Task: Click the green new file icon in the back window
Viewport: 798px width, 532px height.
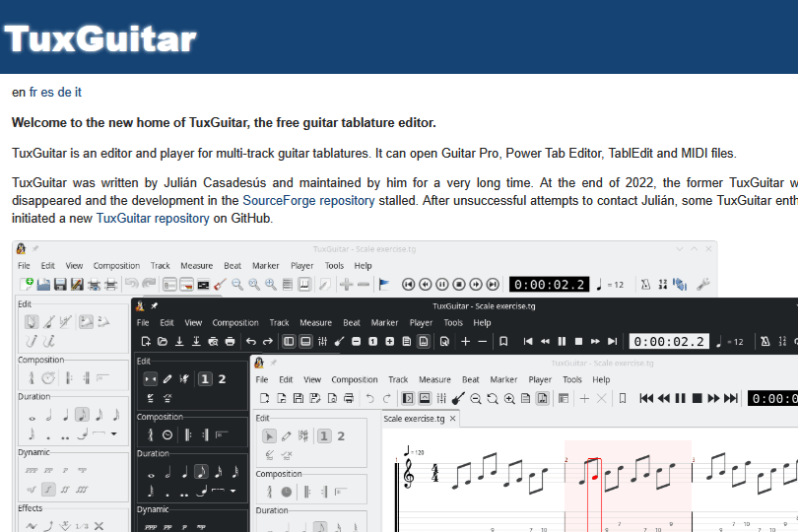Action: [x=27, y=285]
